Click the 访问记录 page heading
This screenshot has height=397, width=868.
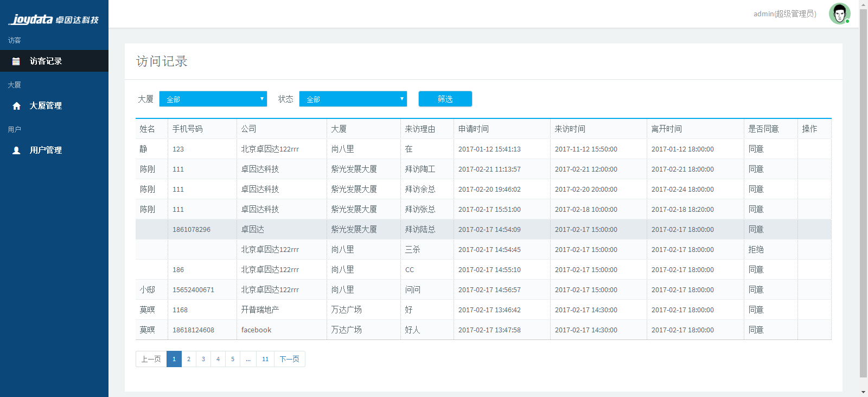point(162,61)
